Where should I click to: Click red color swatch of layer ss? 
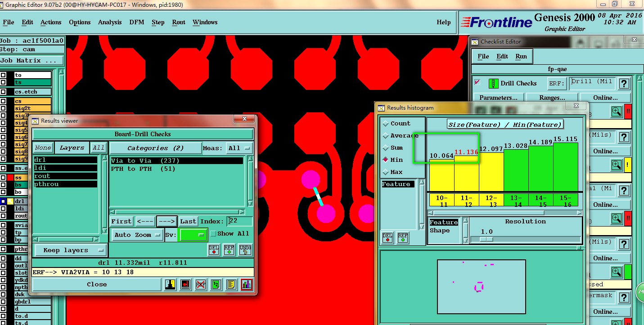10,178
